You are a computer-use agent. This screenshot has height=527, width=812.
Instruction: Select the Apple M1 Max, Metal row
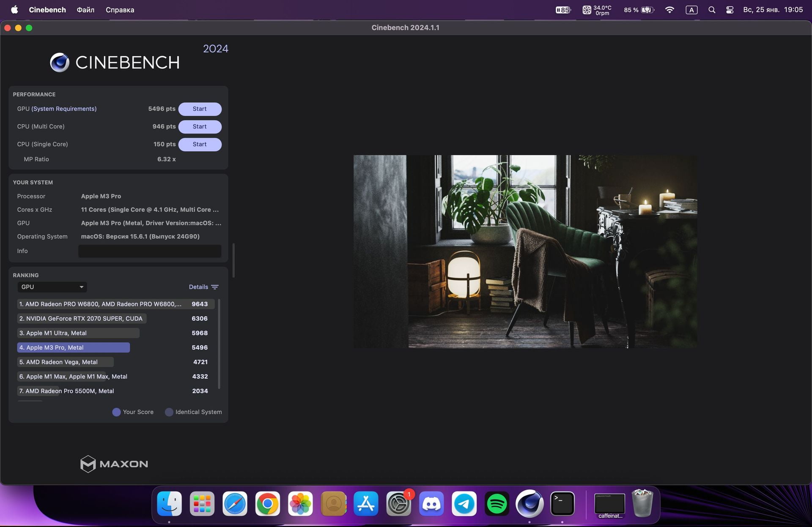[x=116, y=377]
